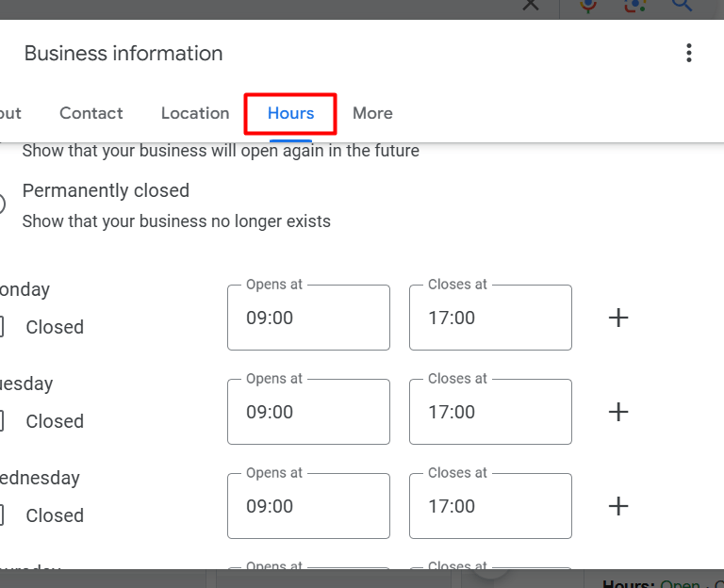Image resolution: width=724 pixels, height=588 pixels.
Task: Open Monday's Closes at time dropdown
Action: [490, 318]
